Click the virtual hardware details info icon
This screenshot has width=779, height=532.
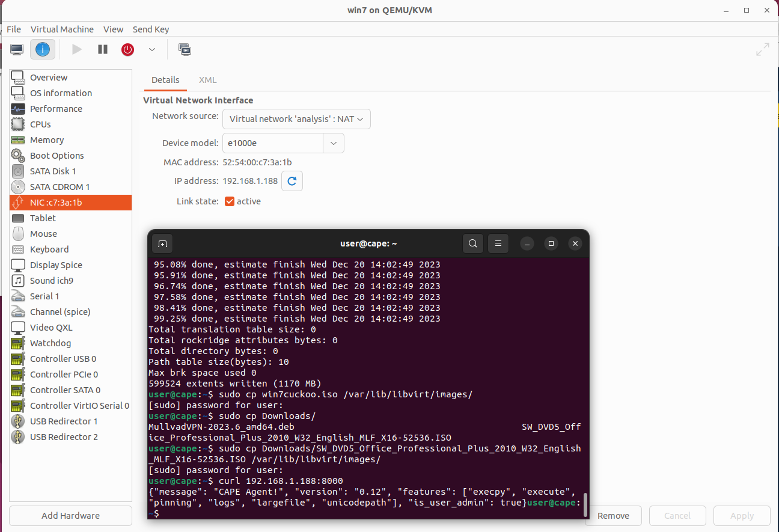[x=43, y=49]
